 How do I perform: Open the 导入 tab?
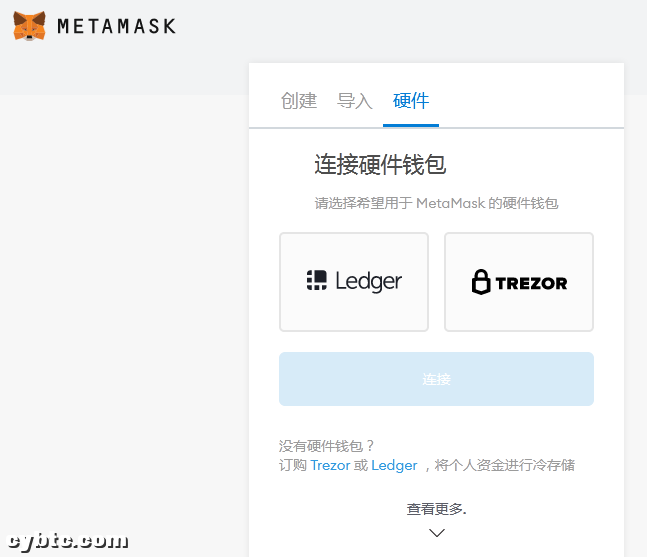[354, 101]
